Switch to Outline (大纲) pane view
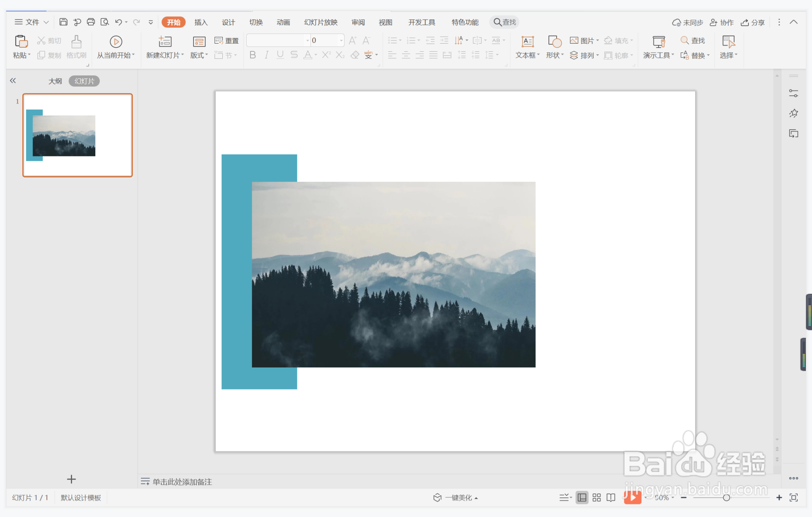 click(x=55, y=81)
